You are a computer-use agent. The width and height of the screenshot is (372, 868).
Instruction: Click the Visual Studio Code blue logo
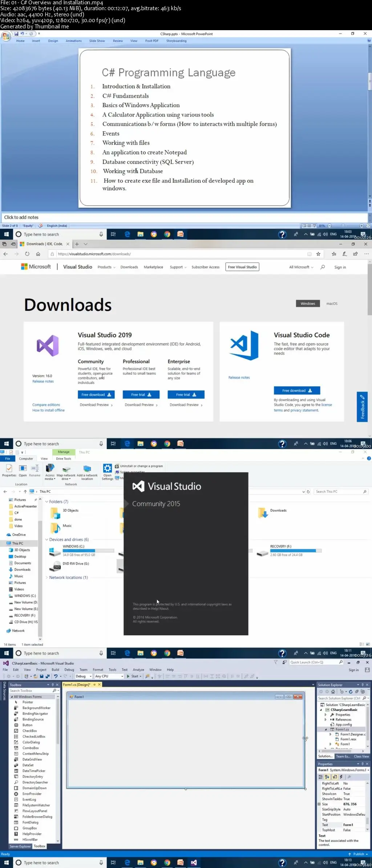244,345
